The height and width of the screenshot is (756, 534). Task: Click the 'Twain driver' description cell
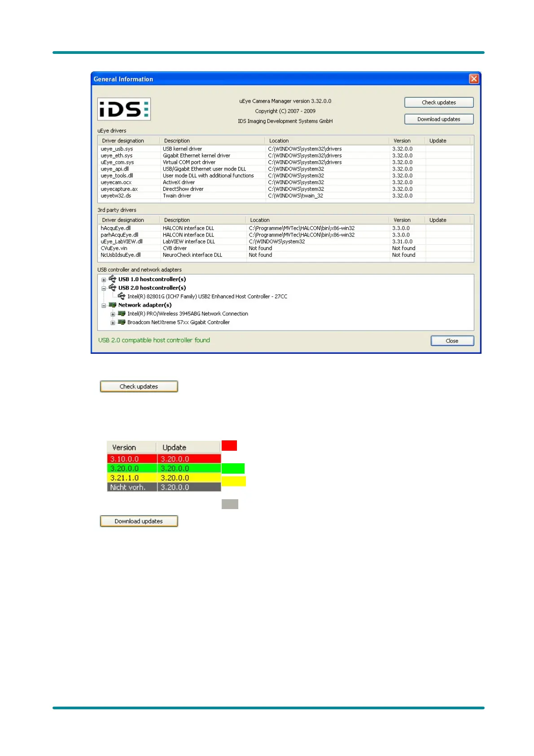(x=177, y=196)
